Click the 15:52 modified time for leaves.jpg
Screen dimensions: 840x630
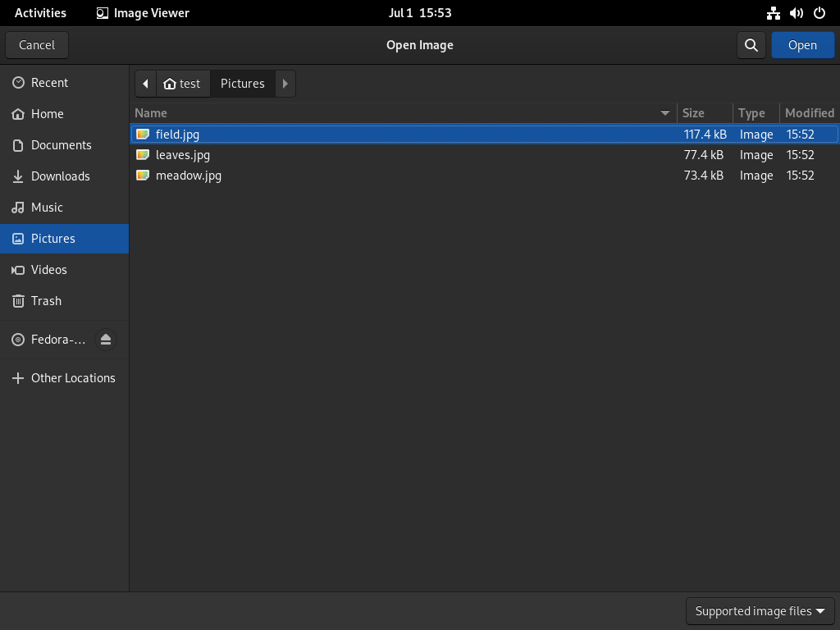pos(801,155)
